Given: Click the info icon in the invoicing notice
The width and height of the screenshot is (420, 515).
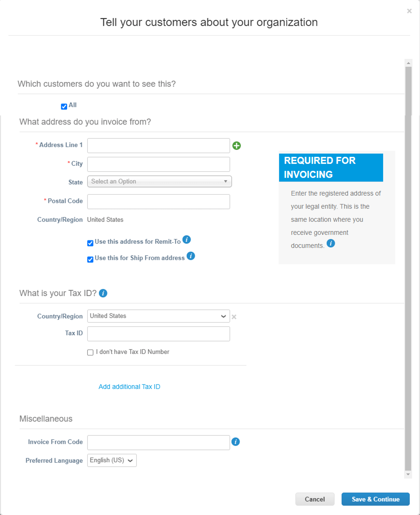Looking at the screenshot, I should coord(331,243).
